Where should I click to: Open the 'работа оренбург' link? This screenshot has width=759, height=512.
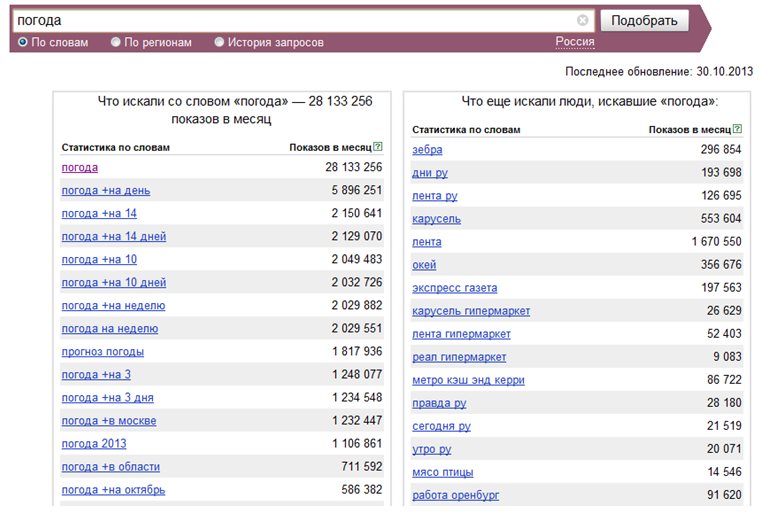pos(455,495)
